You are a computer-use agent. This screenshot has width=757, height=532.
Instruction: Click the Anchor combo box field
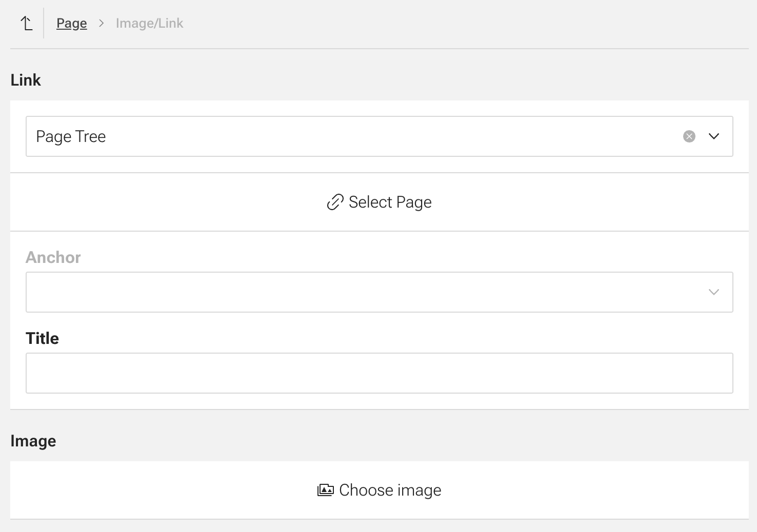tap(359, 292)
